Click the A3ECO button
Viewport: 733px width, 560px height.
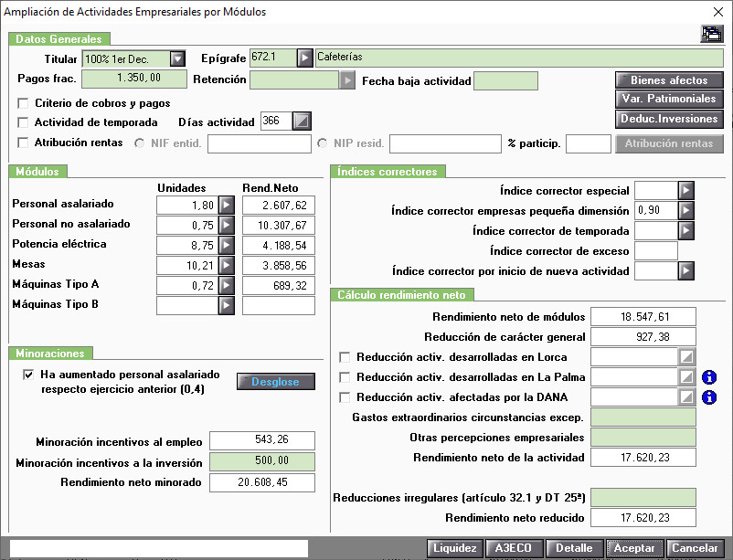click(x=514, y=548)
